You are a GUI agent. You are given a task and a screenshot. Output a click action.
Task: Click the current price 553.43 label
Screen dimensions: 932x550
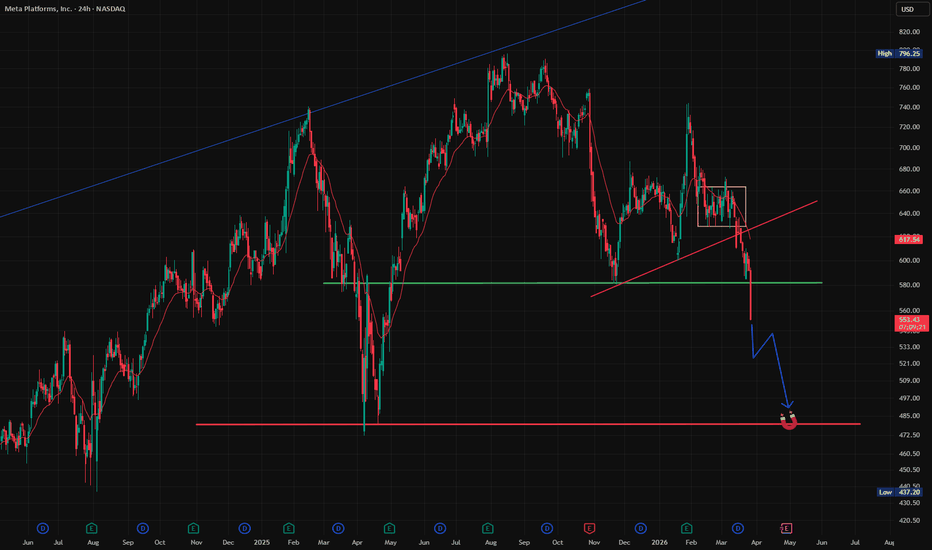click(x=911, y=323)
